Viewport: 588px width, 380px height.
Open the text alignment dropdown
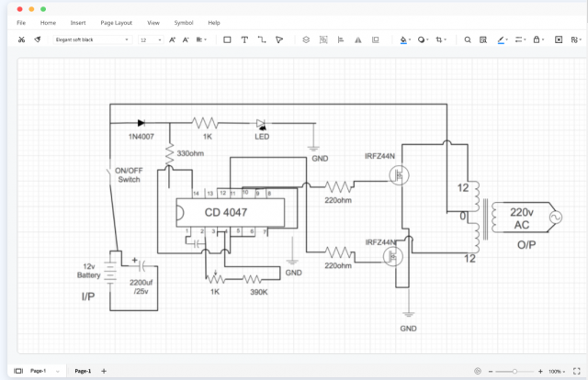[201, 39]
